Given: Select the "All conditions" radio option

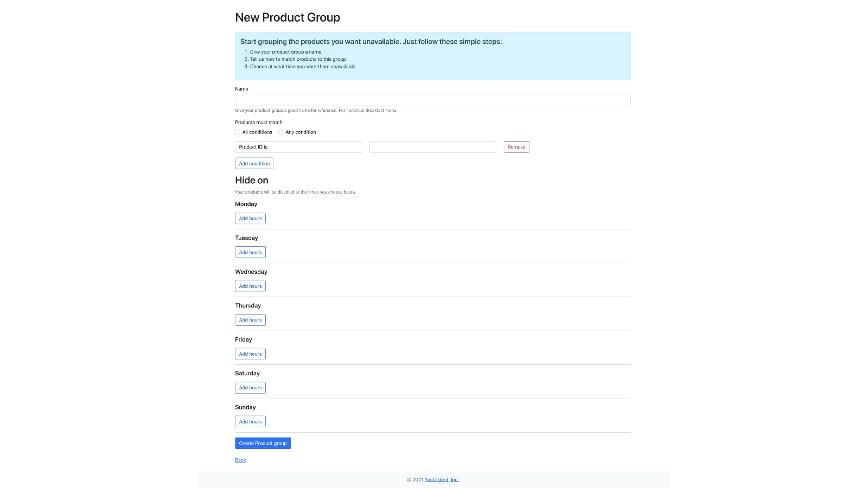Looking at the screenshot, I should click(x=238, y=132).
